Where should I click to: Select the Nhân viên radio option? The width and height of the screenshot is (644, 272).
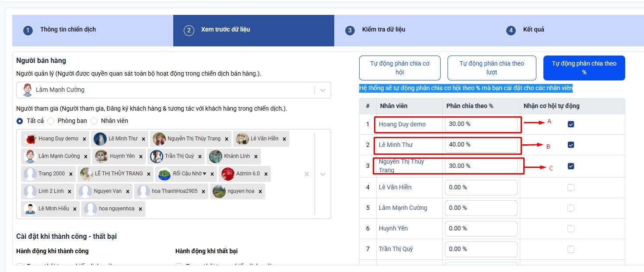tap(94, 121)
